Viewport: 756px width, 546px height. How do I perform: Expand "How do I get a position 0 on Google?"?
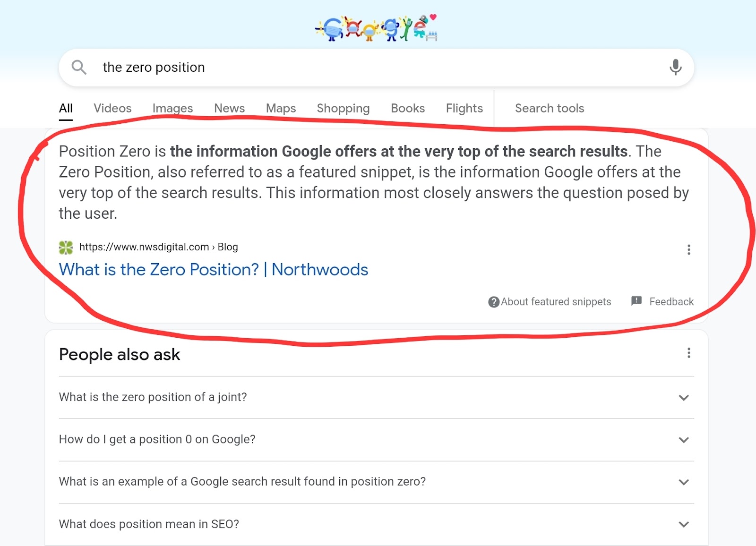click(x=377, y=440)
